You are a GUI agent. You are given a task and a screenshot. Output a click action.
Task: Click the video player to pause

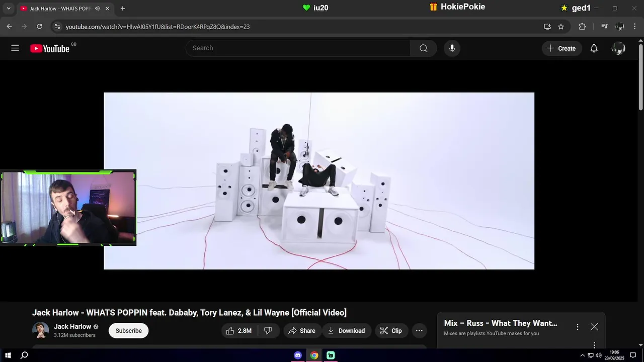[x=319, y=181]
